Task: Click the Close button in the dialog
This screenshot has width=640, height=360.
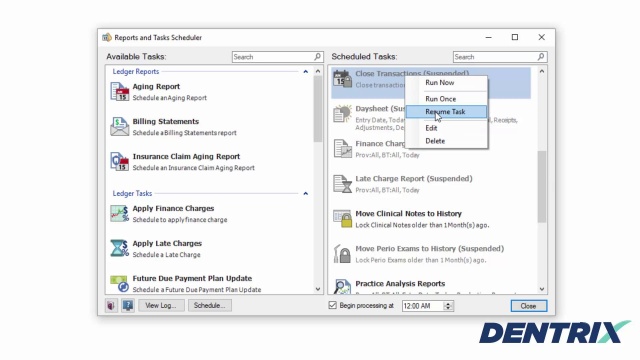Action: click(x=529, y=306)
